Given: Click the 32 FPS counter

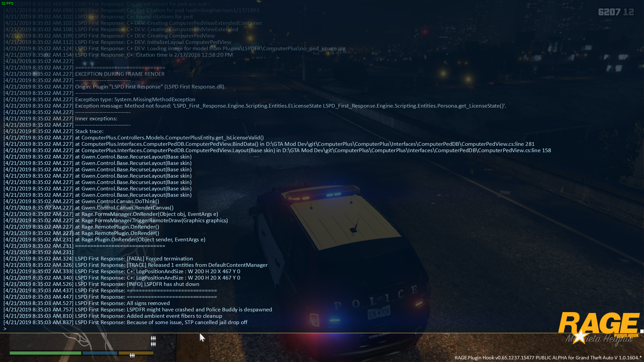Looking at the screenshot, I should [7, 3].
